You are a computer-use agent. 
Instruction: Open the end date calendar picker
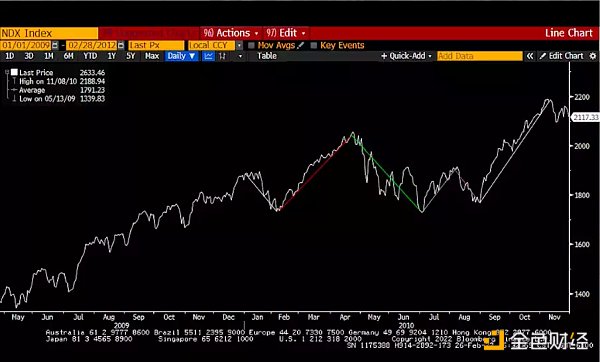pos(121,45)
